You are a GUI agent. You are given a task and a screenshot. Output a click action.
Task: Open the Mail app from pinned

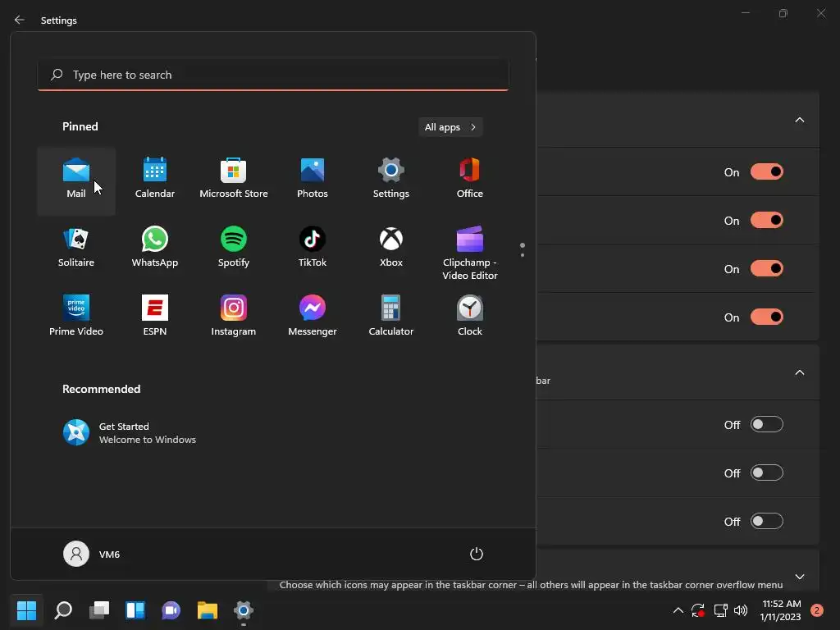point(76,180)
